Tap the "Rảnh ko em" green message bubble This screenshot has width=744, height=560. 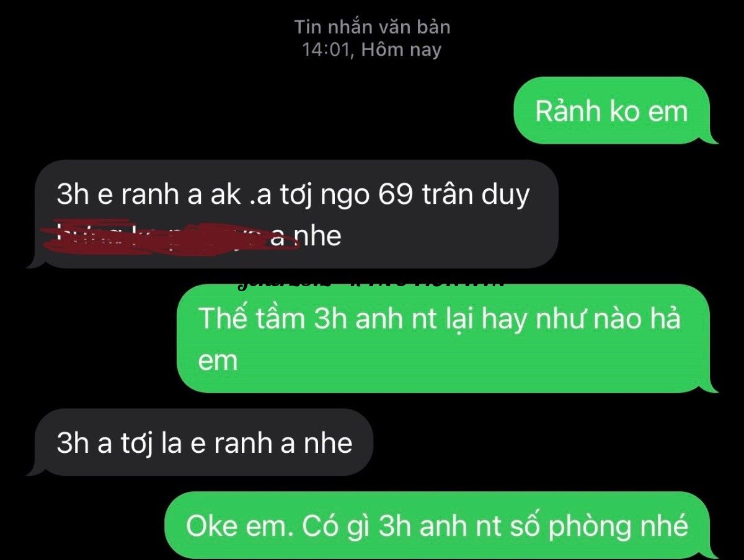(612, 111)
